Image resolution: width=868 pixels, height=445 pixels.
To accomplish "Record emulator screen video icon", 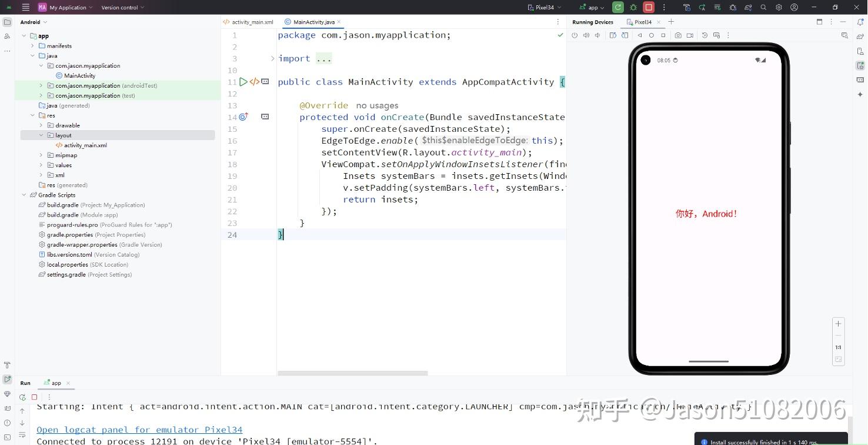I will click(x=690, y=35).
